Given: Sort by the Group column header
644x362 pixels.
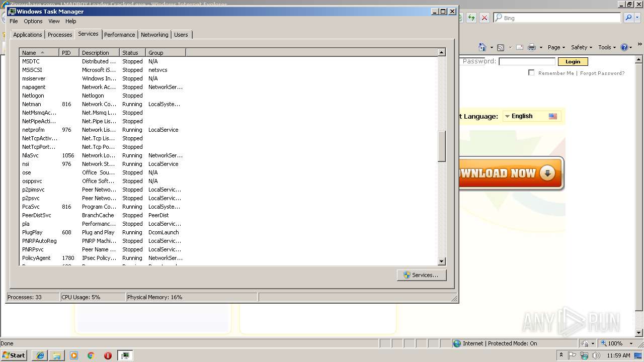Looking at the screenshot, I should pyautogui.click(x=166, y=53).
